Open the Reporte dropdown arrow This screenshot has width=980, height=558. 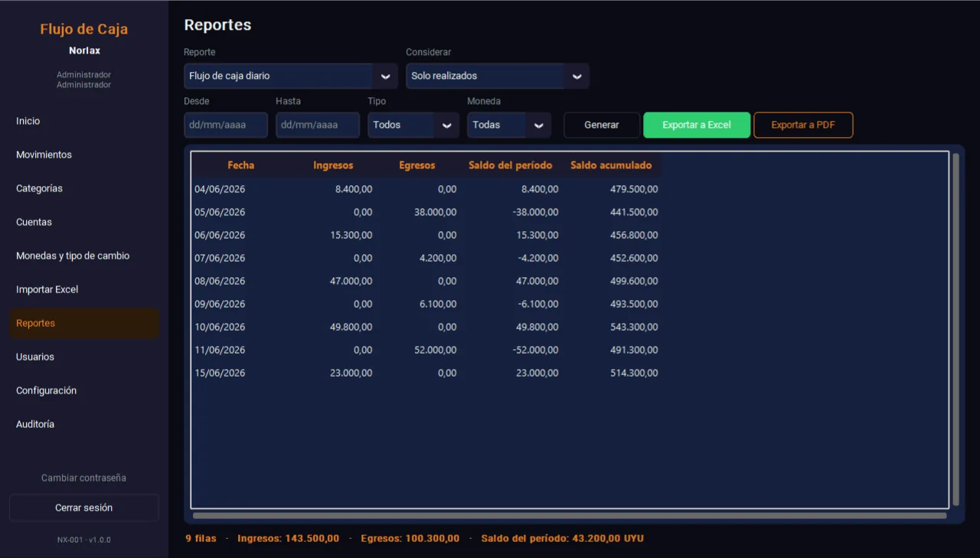(385, 77)
